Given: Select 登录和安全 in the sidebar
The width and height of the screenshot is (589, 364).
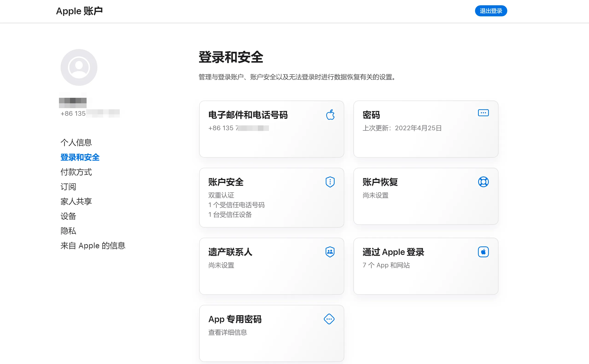Looking at the screenshot, I should [x=80, y=157].
